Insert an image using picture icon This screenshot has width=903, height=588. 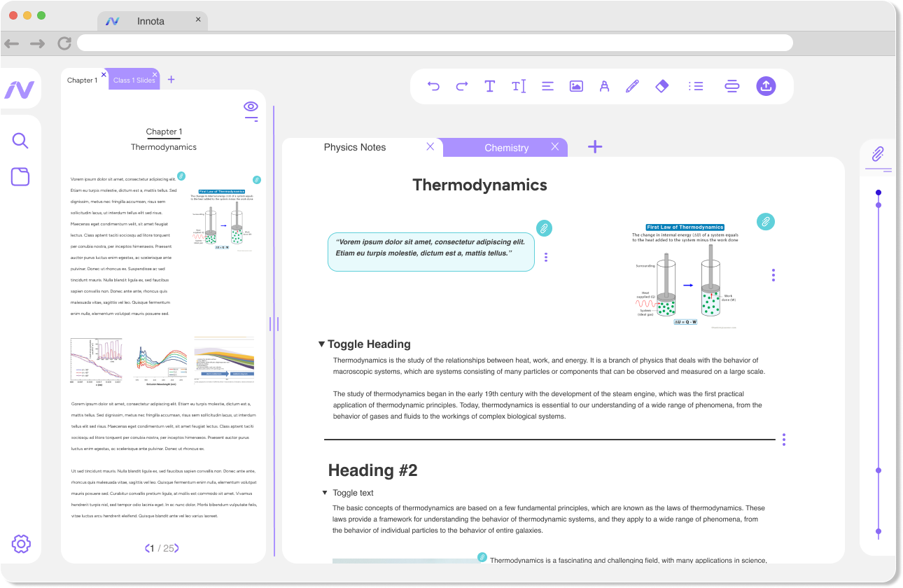click(x=576, y=86)
